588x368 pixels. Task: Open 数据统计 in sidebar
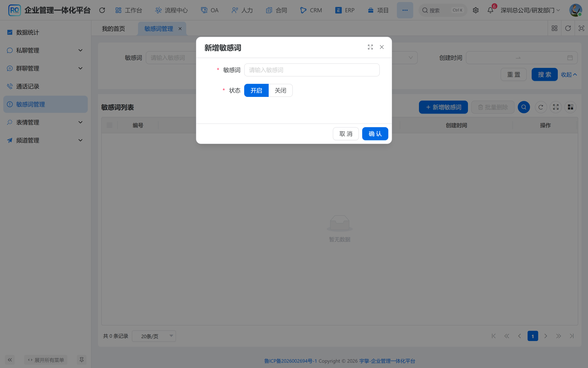(46, 32)
